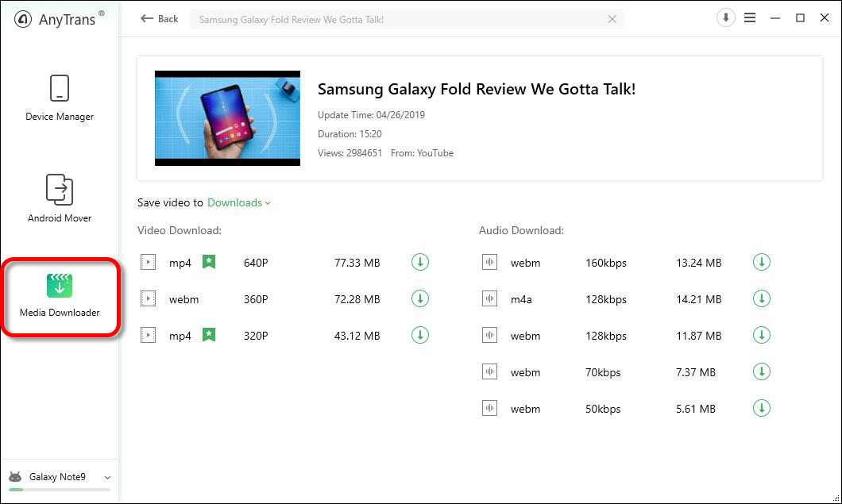Download the webm 128kbps 11.87 MB audio
The image size is (842, 504).
(x=762, y=336)
